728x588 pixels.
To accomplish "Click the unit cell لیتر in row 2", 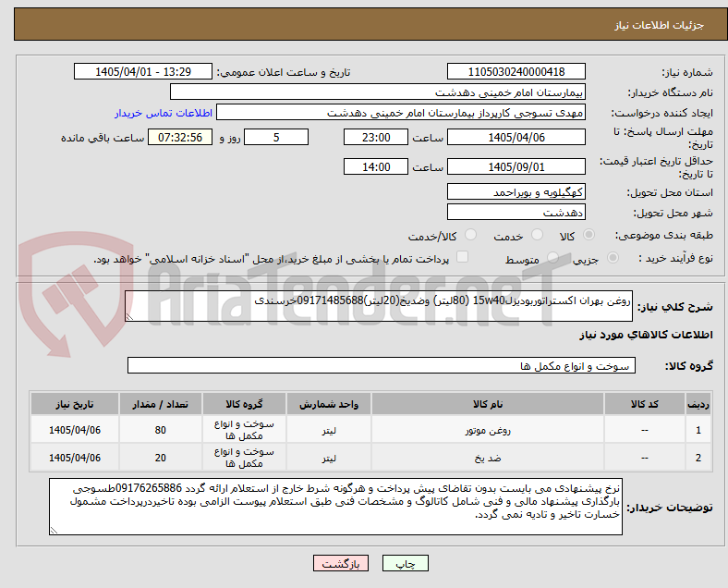I will coord(329,458).
